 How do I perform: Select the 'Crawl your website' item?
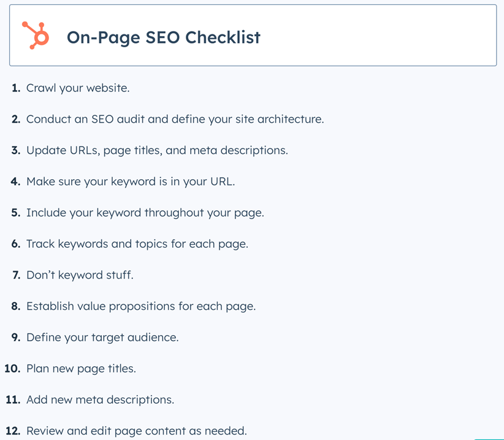click(78, 88)
